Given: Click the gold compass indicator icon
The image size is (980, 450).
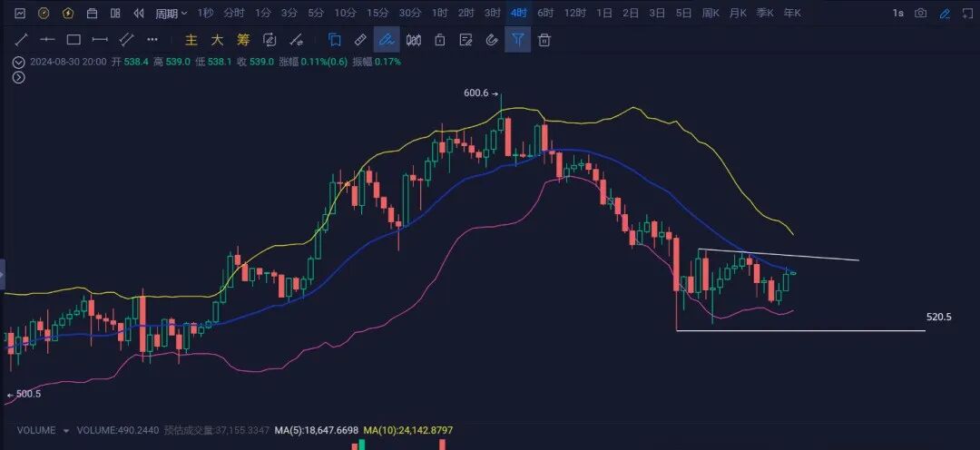Looking at the screenshot, I should [x=44, y=13].
